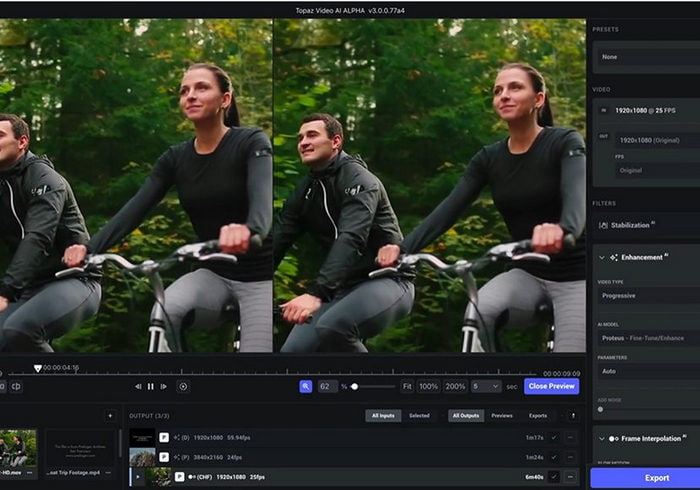Click the Stabilization filter label

tap(630, 225)
